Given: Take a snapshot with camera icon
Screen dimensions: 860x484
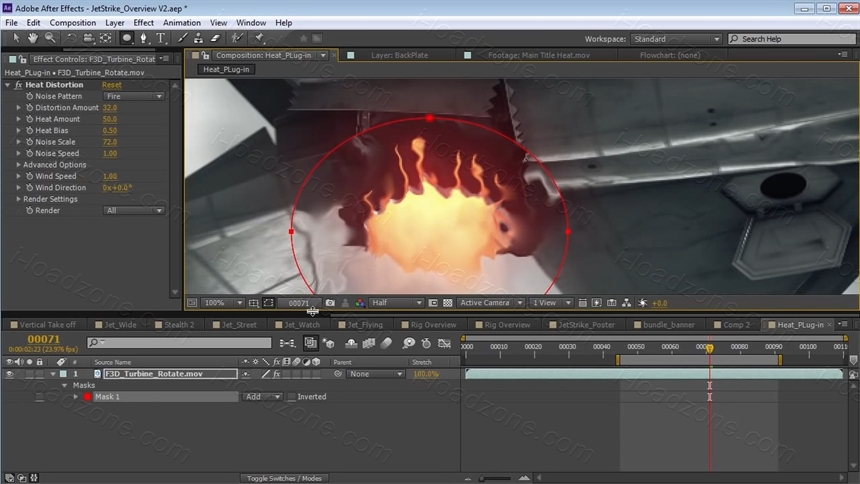Looking at the screenshot, I should pyautogui.click(x=330, y=302).
